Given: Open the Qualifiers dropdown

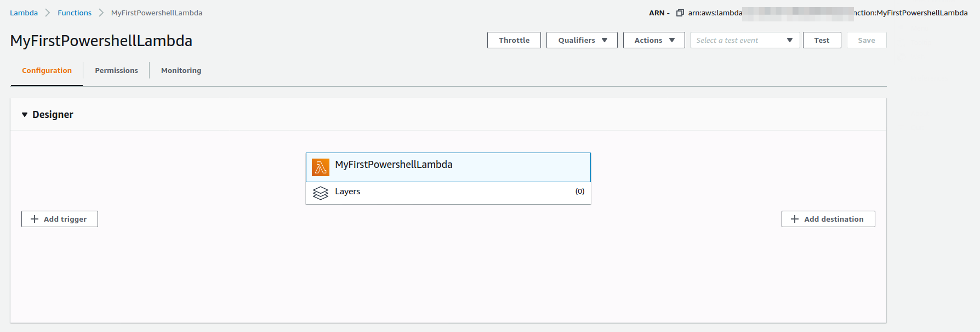Looking at the screenshot, I should (582, 40).
